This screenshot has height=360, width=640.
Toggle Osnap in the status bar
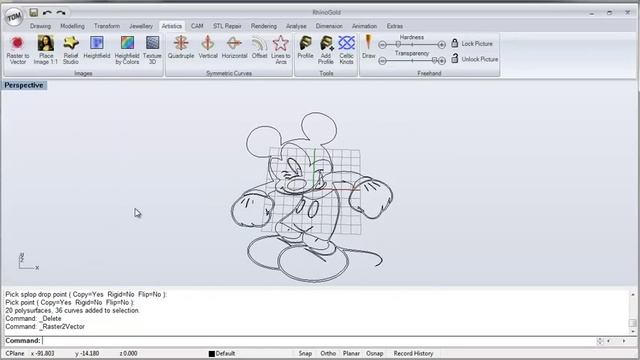click(x=374, y=353)
